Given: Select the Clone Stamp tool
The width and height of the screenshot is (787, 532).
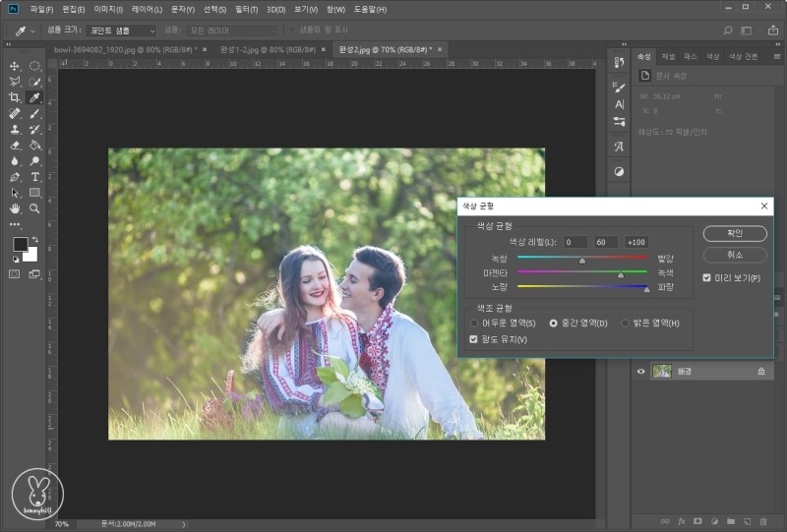Looking at the screenshot, I should 15,129.
